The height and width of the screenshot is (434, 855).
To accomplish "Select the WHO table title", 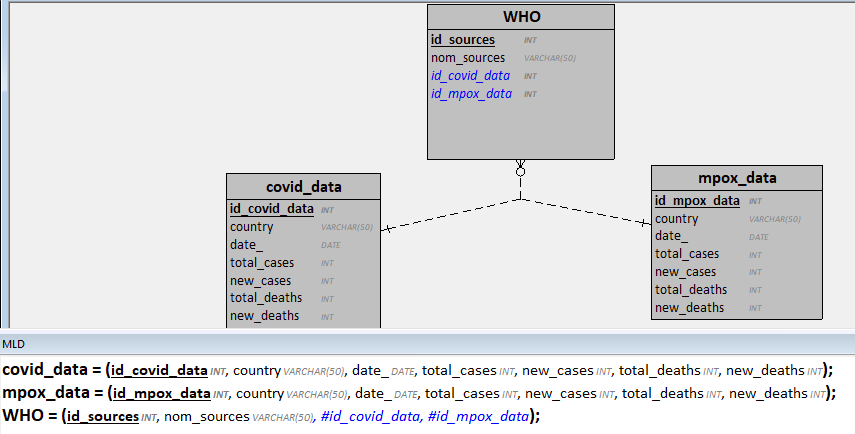I will (x=521, y=17).
